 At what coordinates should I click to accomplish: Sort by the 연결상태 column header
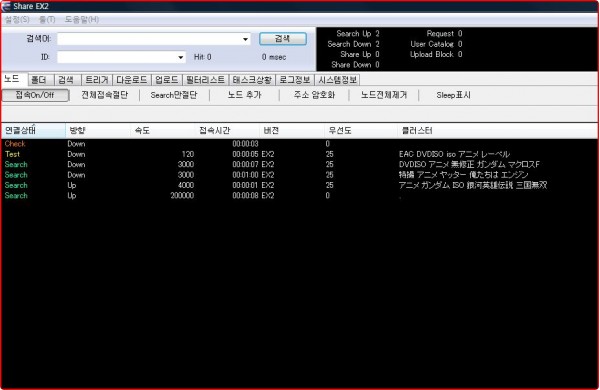(x=34, y=131)
